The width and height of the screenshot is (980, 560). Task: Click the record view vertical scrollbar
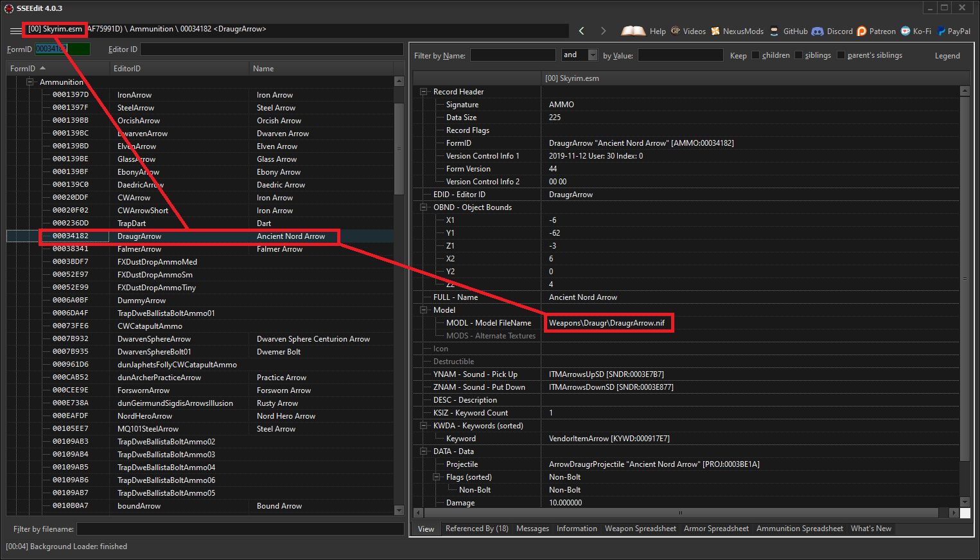pos(965,278)
